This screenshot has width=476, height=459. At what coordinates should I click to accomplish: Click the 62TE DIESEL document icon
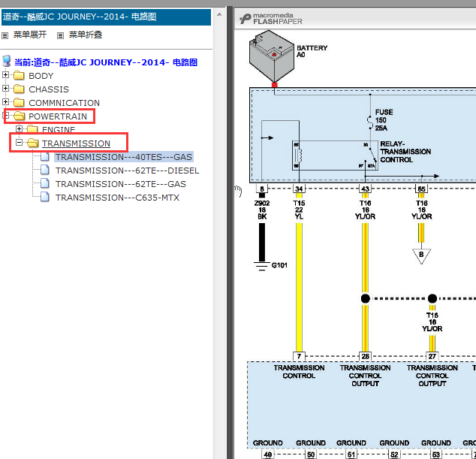(45, 170)
